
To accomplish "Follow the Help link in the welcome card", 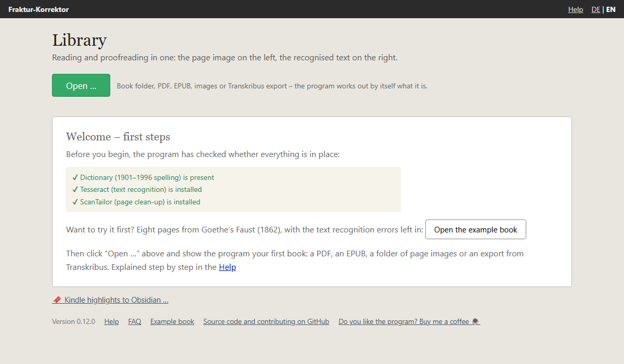I will point(227,267).
